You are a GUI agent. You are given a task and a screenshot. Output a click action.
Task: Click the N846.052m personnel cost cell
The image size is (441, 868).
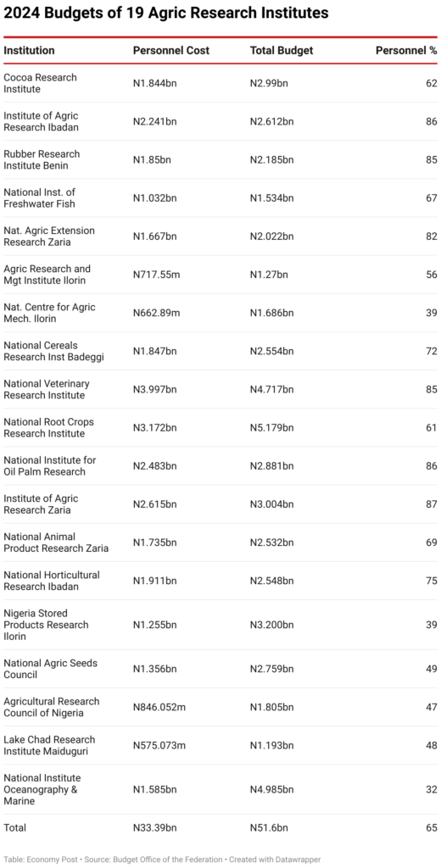click(x=159, y=707)
